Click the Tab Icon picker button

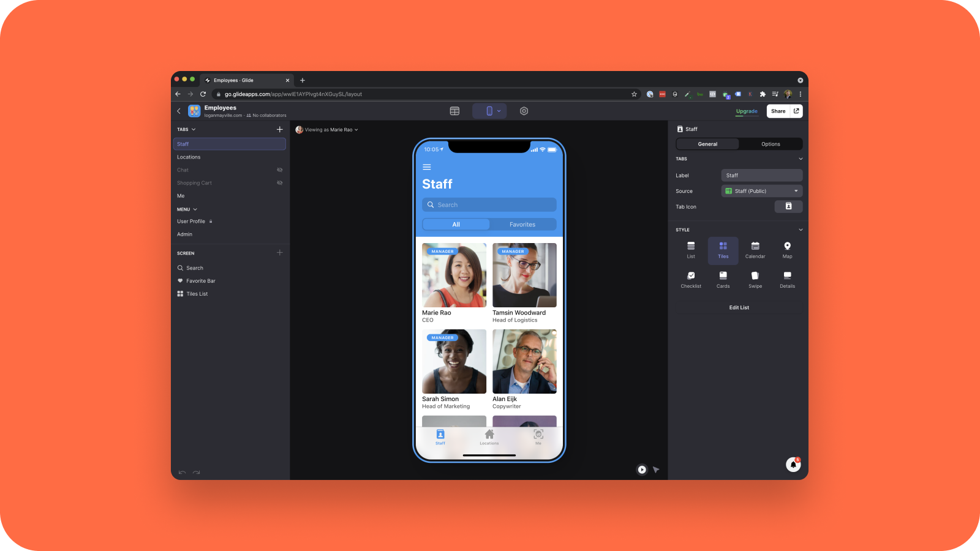click(x=788, y=206)
